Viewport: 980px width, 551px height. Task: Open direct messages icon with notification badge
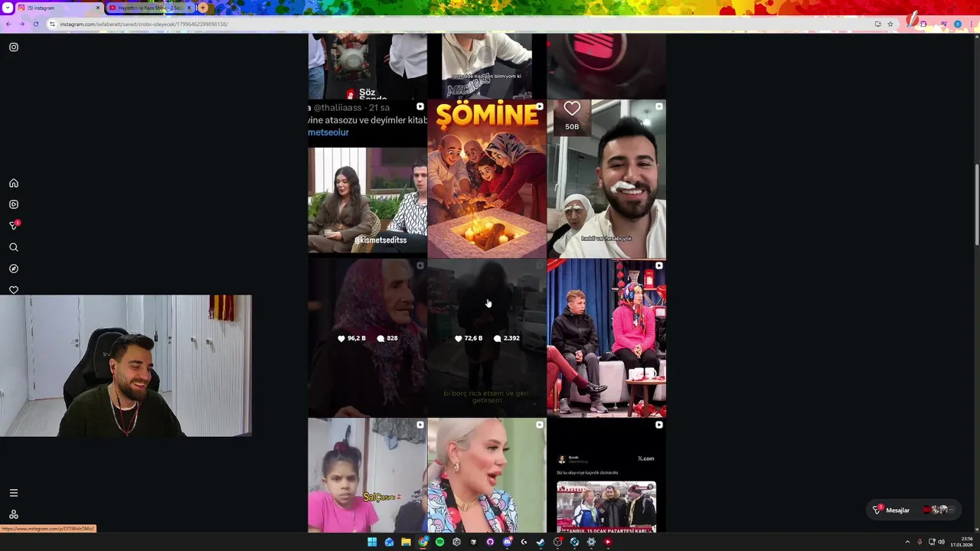14,225
